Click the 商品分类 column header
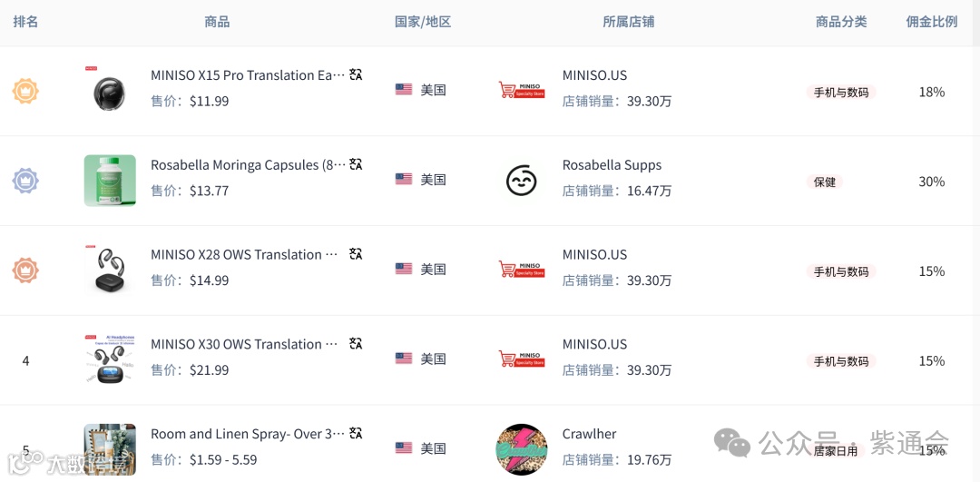Viewport: 980px width, 482px height. (841, 22)
